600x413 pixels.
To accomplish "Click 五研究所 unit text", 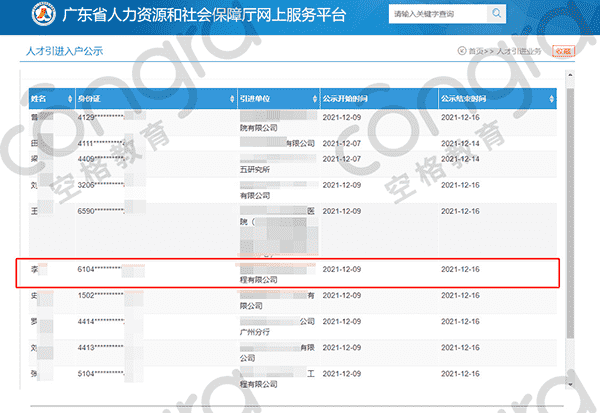I will [x=255, y=170].
